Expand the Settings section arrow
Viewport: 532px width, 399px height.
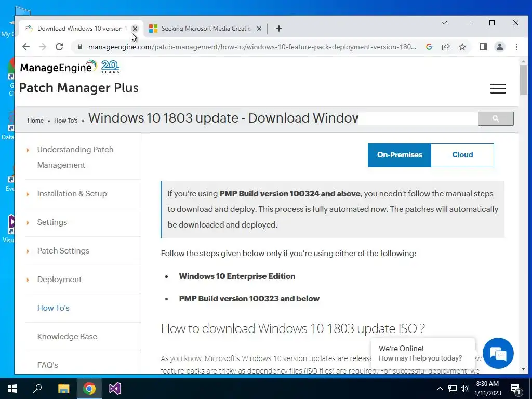click(x=28, y=222)
